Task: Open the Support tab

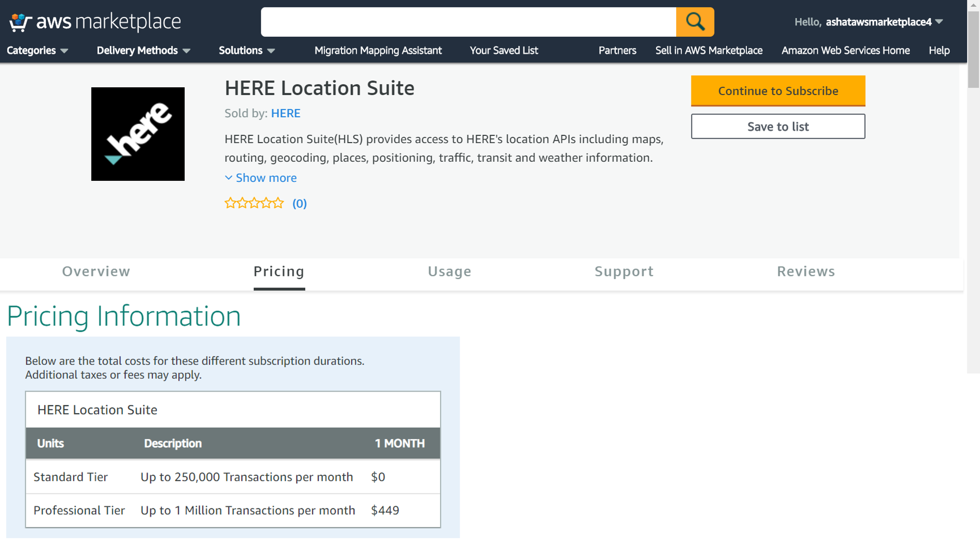Action: click(624, 272)
